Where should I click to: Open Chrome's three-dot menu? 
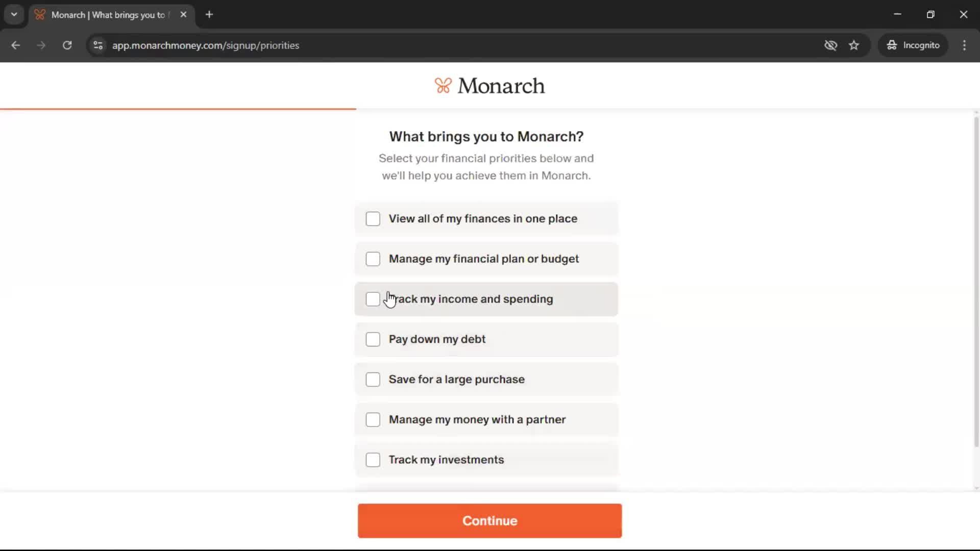click(964, 45)
